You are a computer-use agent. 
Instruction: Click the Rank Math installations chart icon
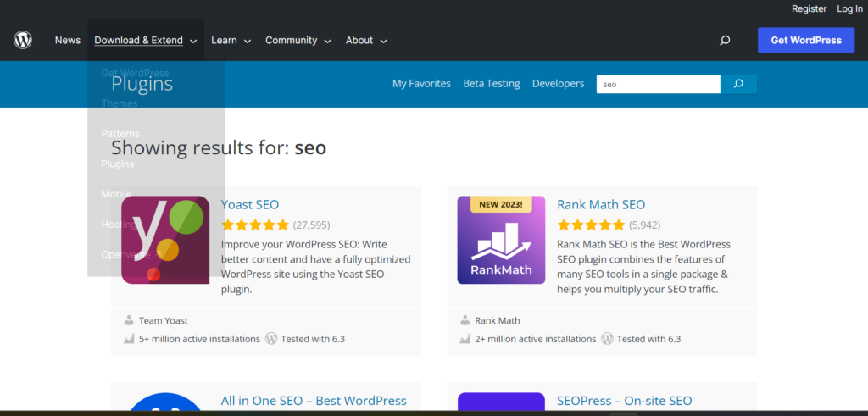click(x=465, y=339)
